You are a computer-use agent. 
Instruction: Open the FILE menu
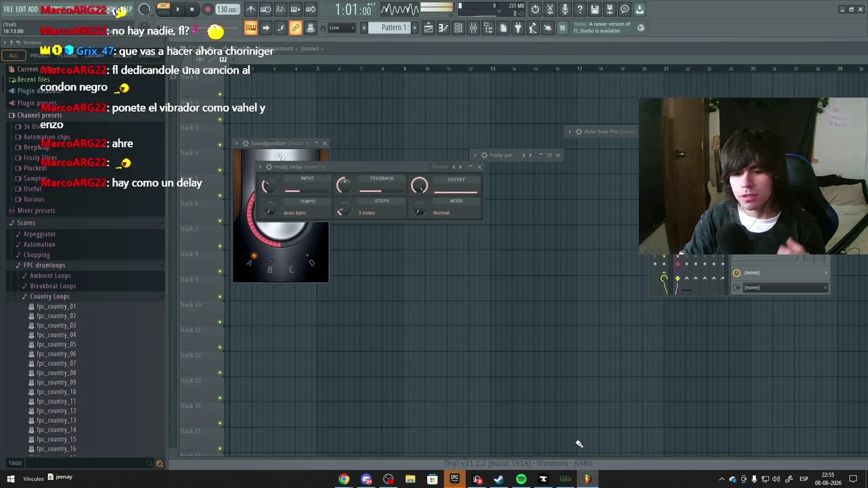pos(8,9)
